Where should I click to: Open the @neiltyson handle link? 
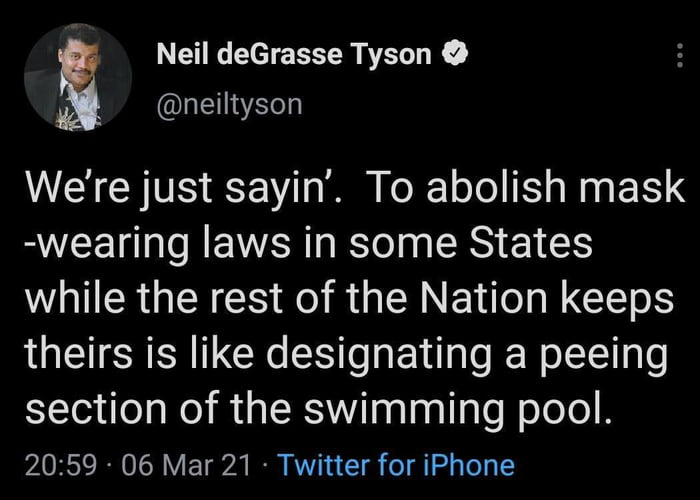[229, 103]
